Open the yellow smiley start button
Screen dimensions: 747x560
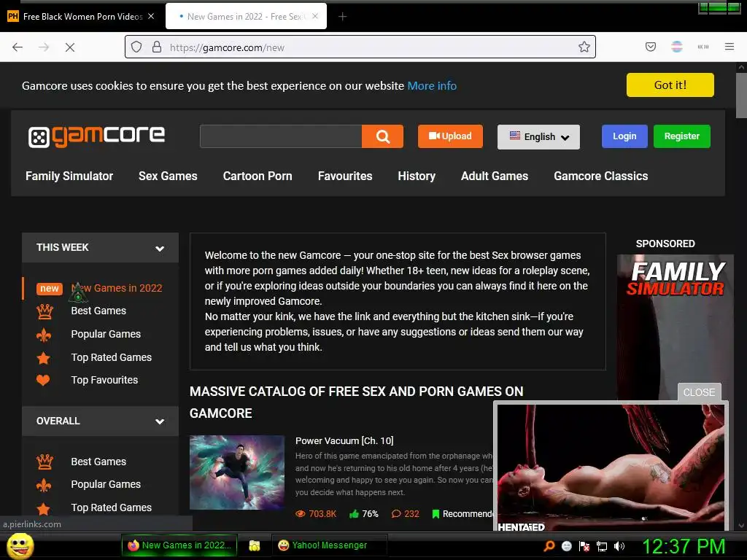20,545
